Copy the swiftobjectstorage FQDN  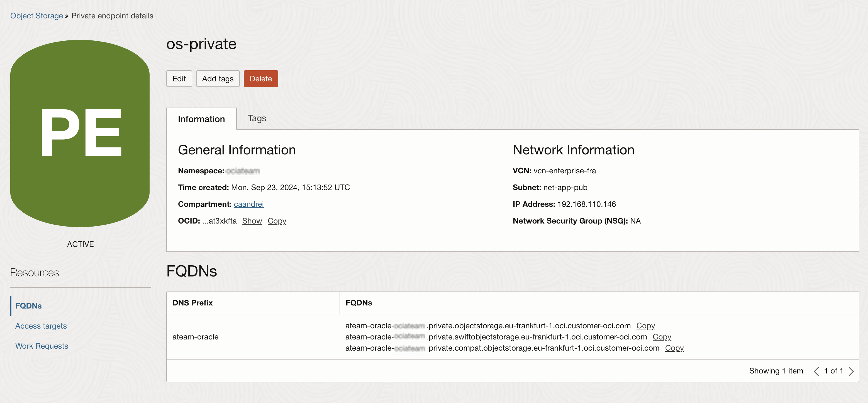point(661,337)
